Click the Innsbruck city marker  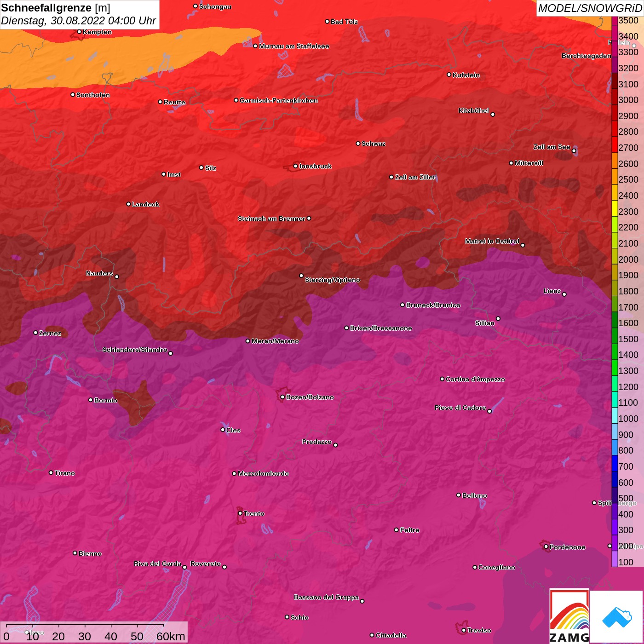[295, 166]
